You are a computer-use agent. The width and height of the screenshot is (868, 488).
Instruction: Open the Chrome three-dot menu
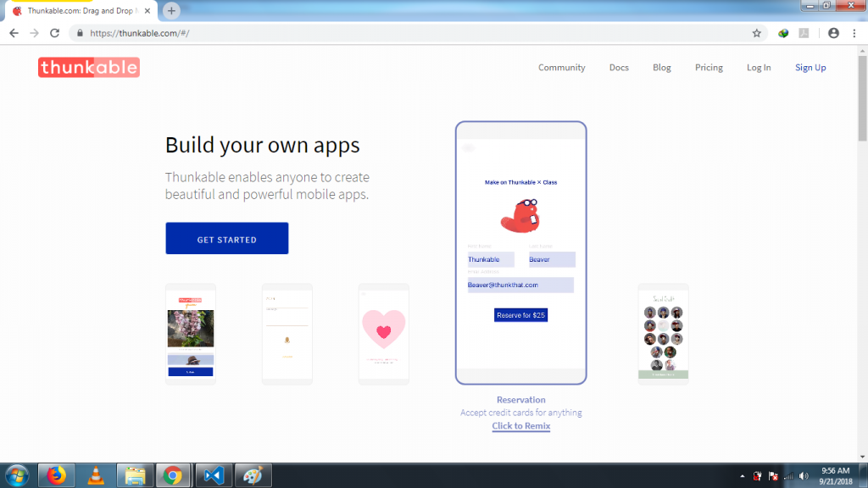(854, 33)
